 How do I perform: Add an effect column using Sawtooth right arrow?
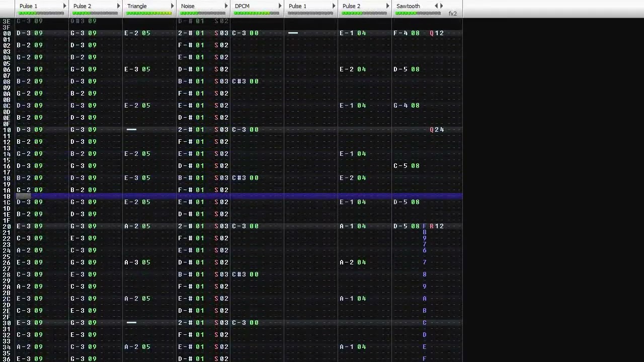tap(441, 6)
